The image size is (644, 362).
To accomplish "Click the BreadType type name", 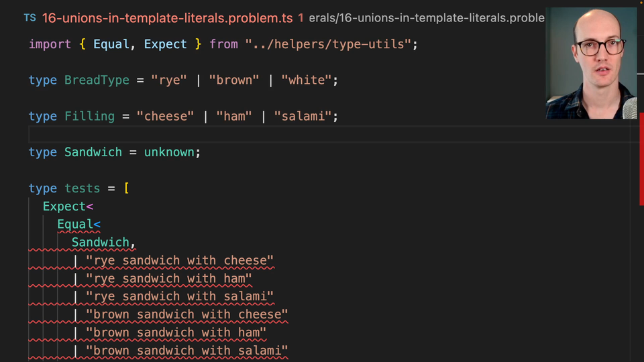I will pos(97,80).
